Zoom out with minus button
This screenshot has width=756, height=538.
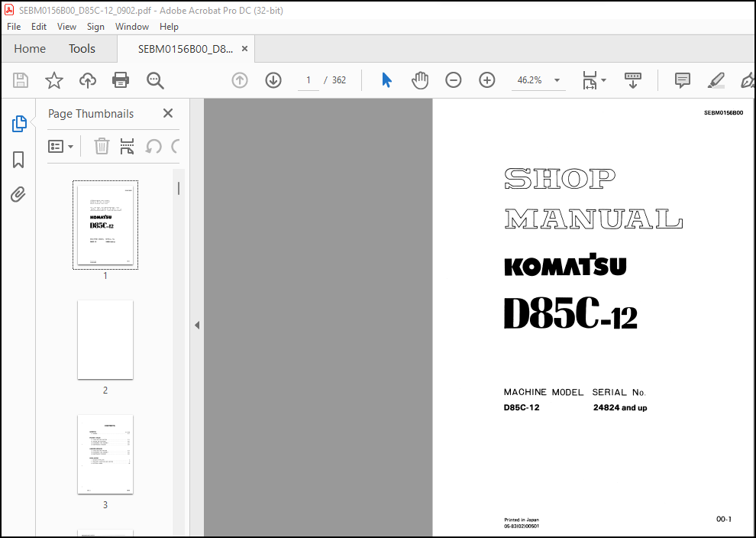tap(453, 80)
